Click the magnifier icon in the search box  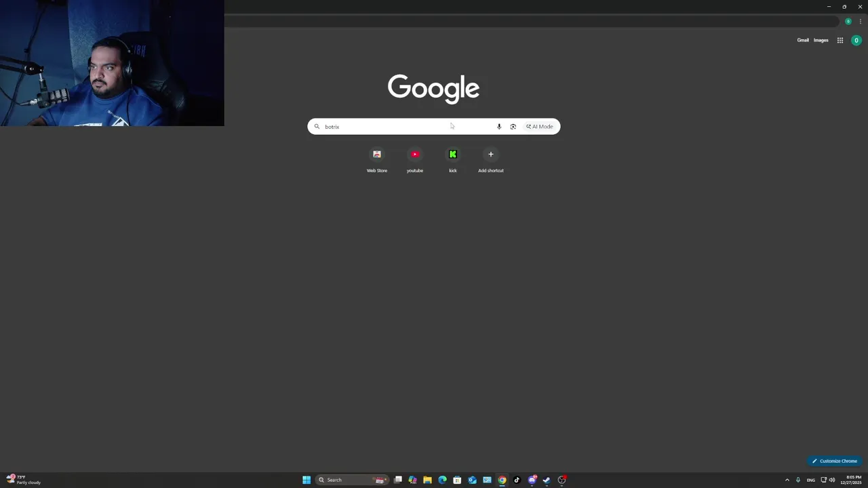pos(317,127)
